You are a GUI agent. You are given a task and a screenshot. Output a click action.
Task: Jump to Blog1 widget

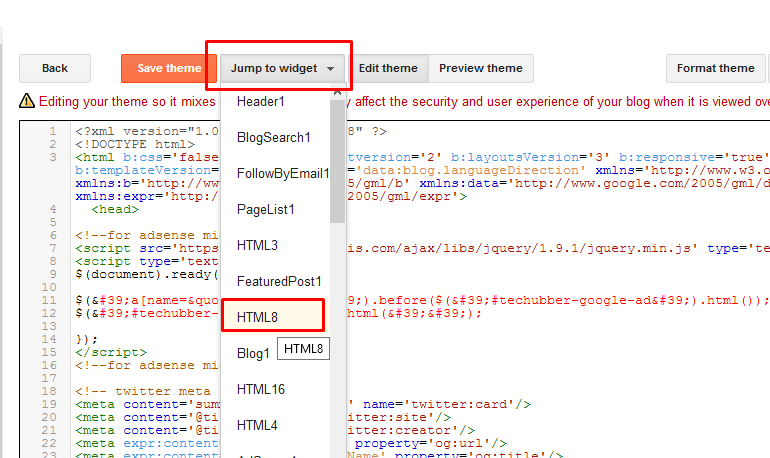253,353
